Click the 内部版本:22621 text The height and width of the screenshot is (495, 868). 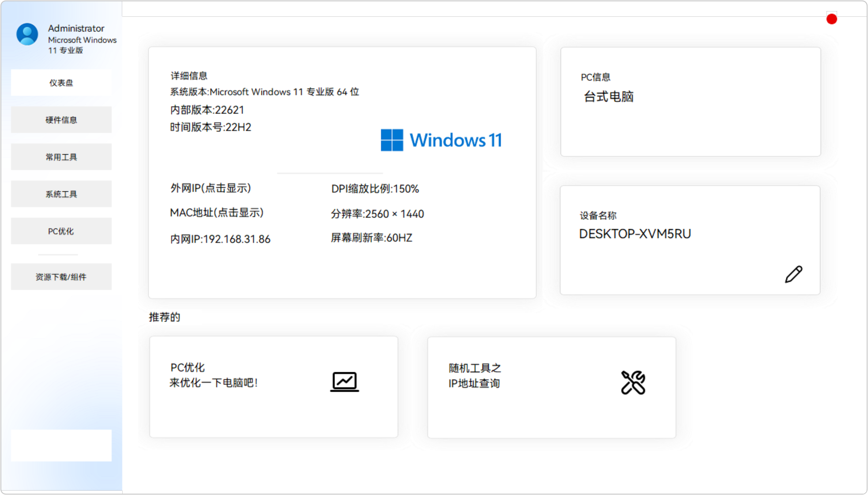coord(207,110)
